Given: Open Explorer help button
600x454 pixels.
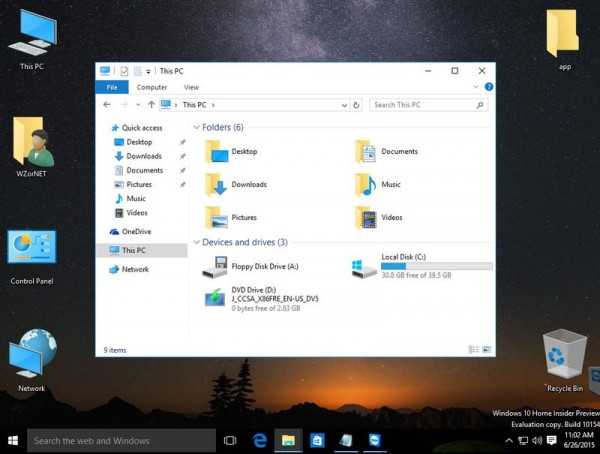Looking at the screenshot, I should coord(489,87).
